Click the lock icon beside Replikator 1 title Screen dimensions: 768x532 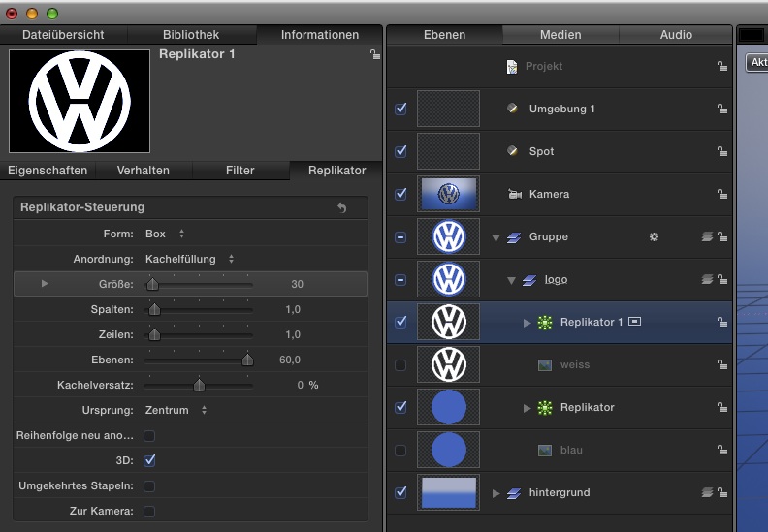point(375,55)
